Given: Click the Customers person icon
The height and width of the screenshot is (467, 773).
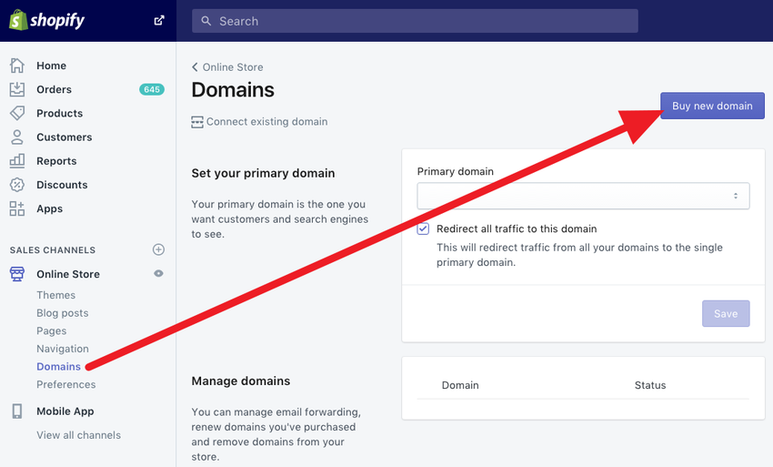Looking at the screenshot, I should coord(17,137).
